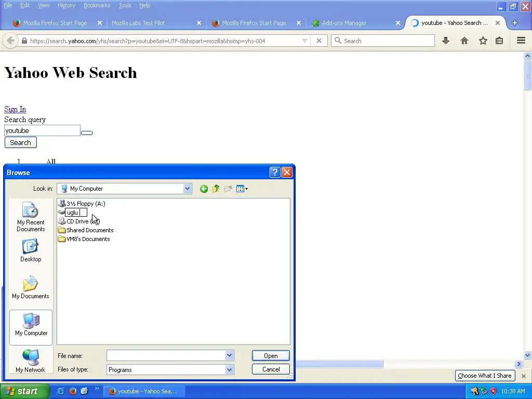Click the red shield tray icon

[494, 391]
